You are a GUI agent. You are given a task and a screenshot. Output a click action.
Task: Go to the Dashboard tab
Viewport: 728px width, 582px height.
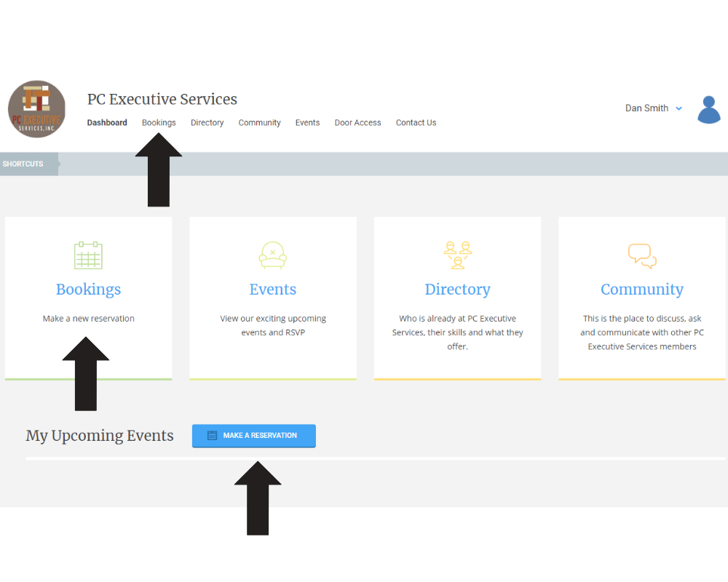click(x=107, y=122)
